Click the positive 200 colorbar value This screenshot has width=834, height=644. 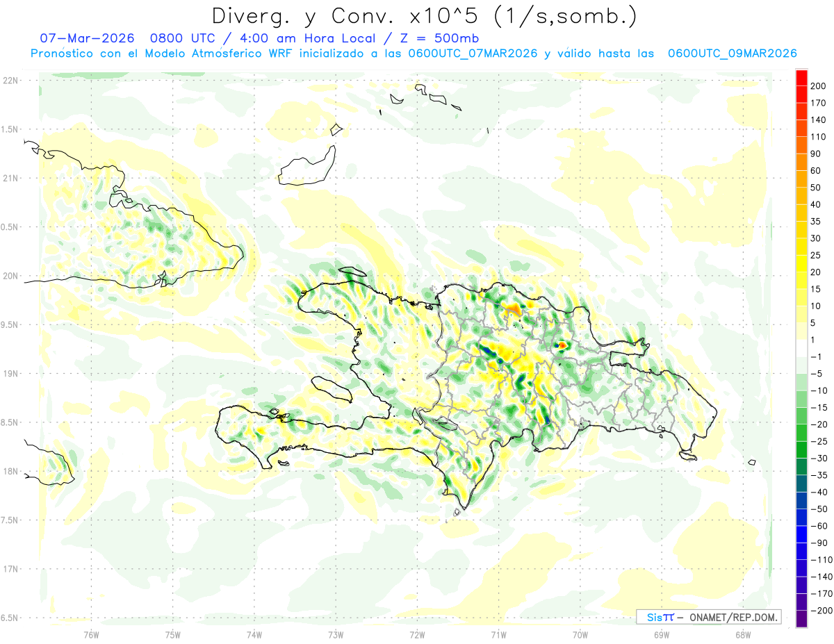[x=818, y=86]
